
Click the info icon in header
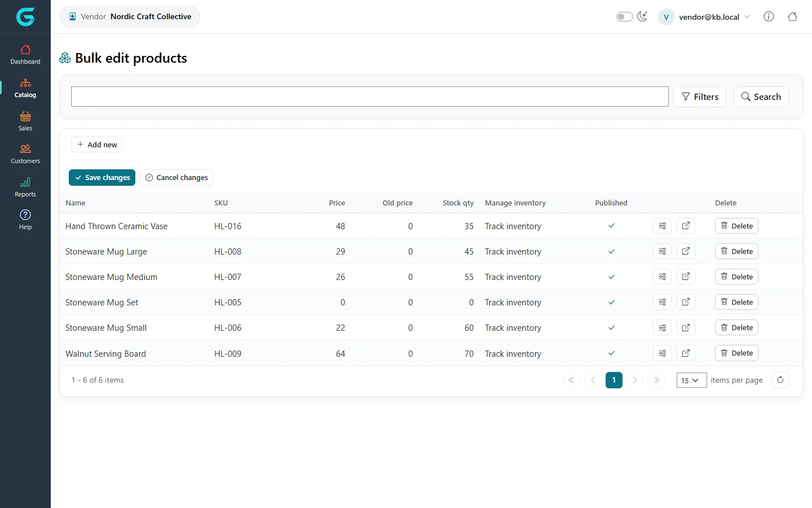(769, 16)
